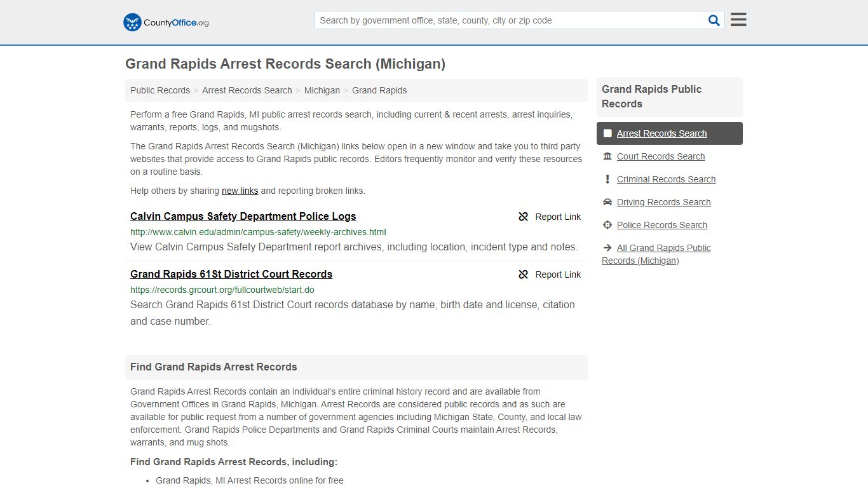
Task: Click the broken link icon for Calvin Campus Safety
Action: coord(524,217)
